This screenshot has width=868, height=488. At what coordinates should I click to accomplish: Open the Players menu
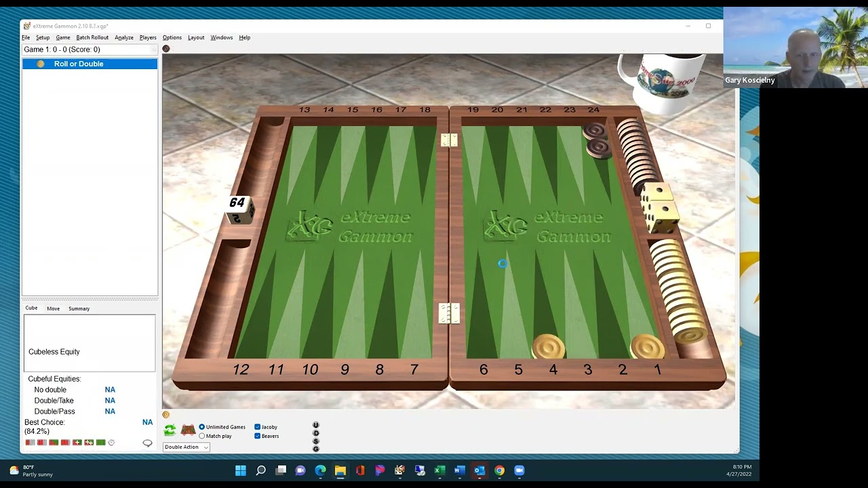pos(148,37)
